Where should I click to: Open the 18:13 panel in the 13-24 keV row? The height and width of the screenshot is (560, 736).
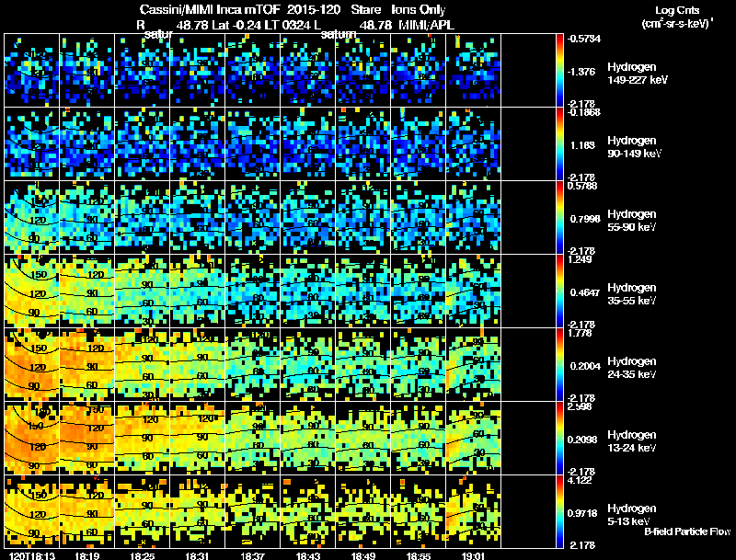click(x=32, y=438)
